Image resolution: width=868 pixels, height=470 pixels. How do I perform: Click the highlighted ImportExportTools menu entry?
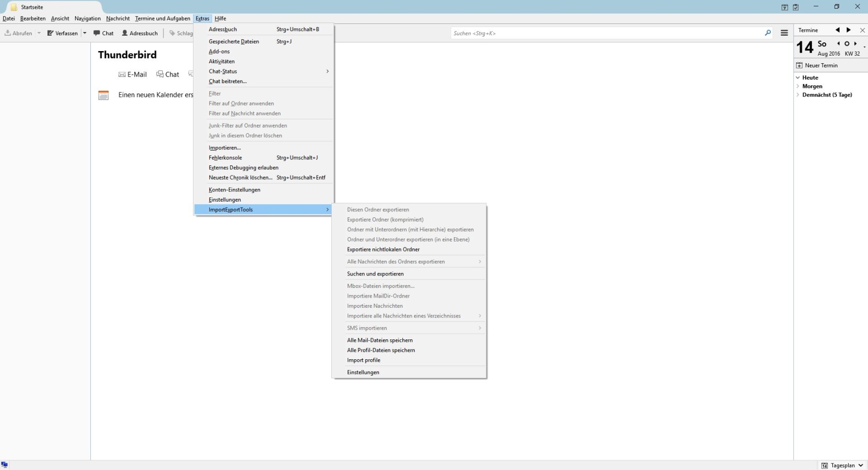point(263,210)
